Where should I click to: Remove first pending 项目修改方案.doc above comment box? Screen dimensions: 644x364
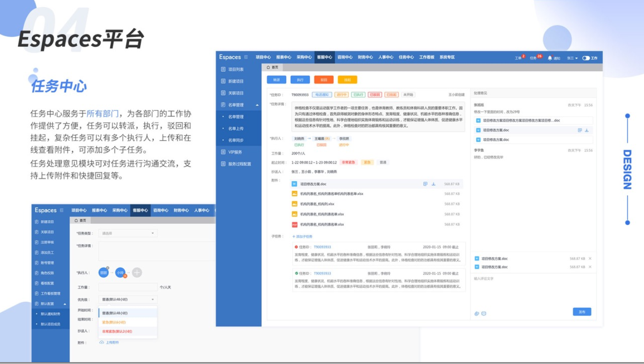coord(590,259)
